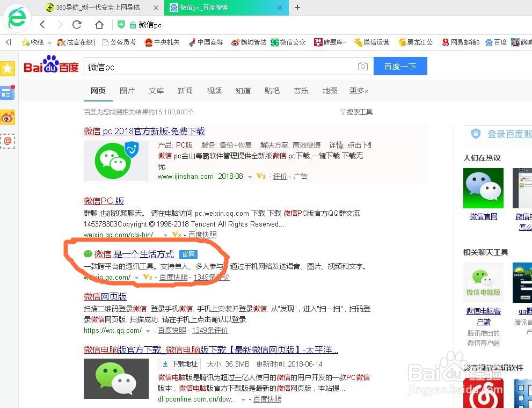Click the 评价 link on the ad result

point(280,176)
